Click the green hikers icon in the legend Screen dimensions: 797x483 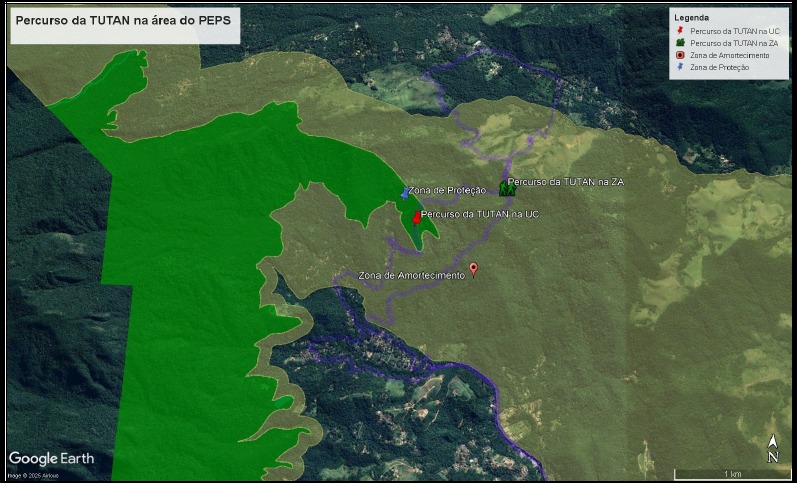680,43
